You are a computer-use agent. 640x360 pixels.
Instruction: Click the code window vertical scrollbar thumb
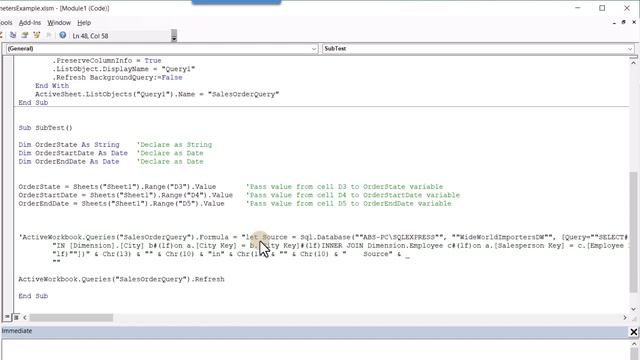[633, 232]
